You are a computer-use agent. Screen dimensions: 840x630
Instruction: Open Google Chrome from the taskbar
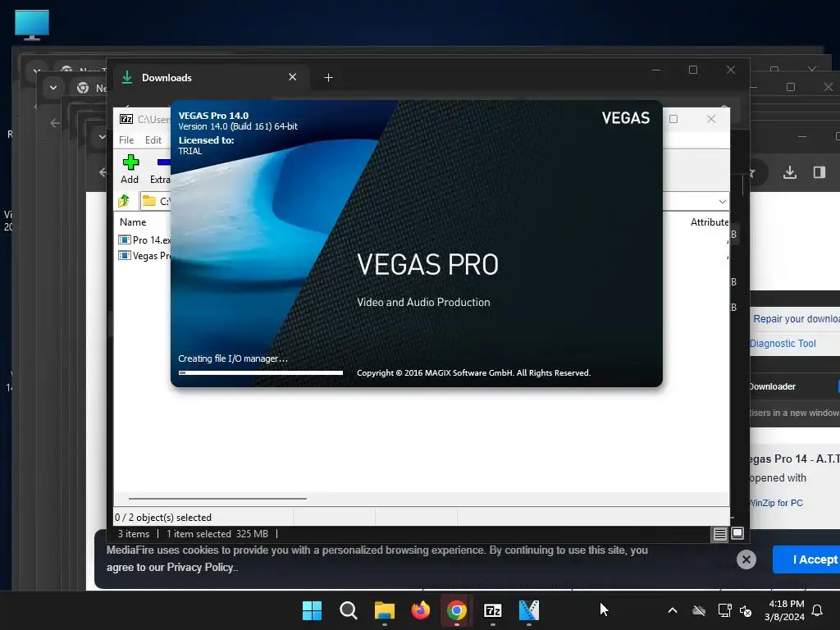click(x=456, y=610)
